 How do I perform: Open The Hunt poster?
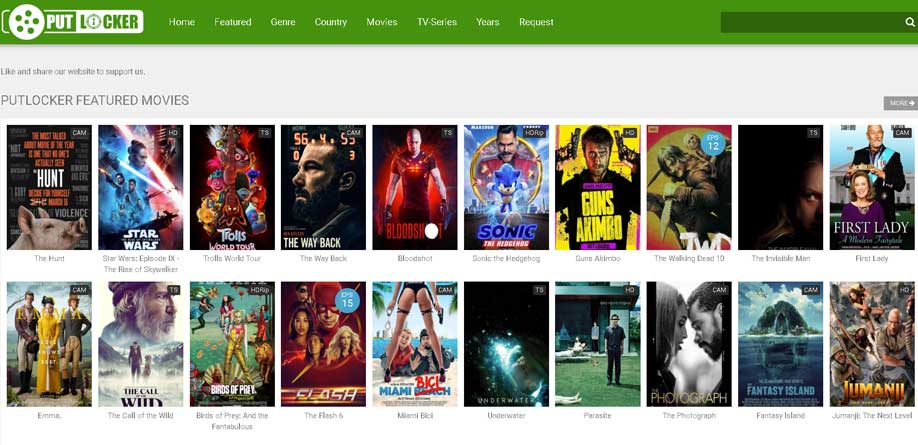pyautogui.click(x=49, y=187)
